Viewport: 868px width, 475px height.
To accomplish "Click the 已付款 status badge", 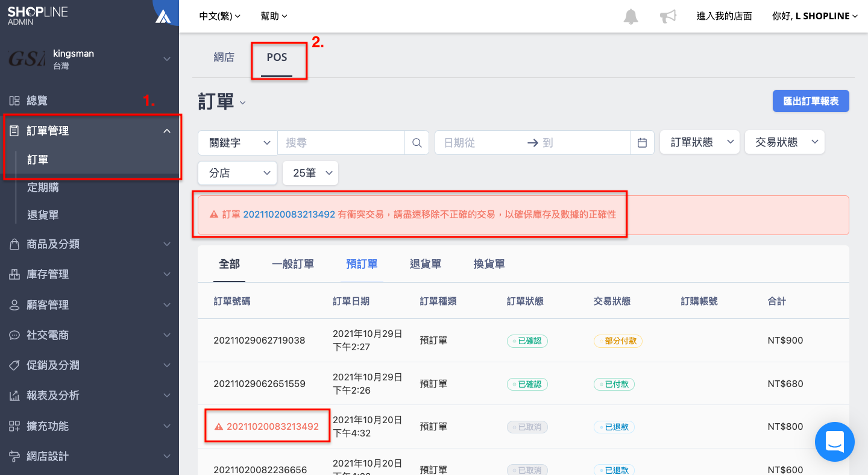I will click(614, 384).
